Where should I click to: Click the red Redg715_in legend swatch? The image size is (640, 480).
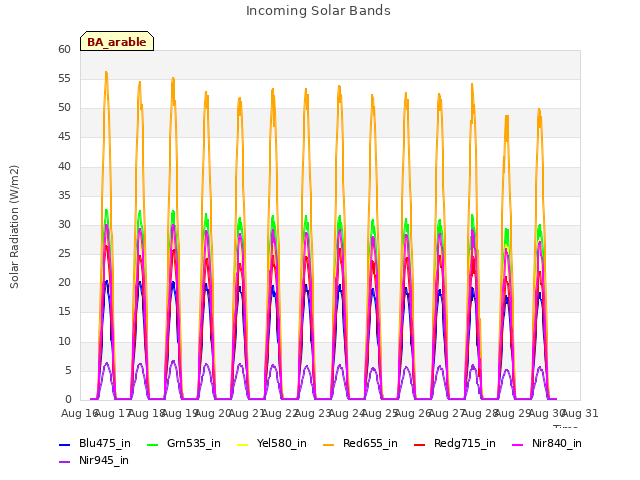pyautogui.click(x=420, y=445)
